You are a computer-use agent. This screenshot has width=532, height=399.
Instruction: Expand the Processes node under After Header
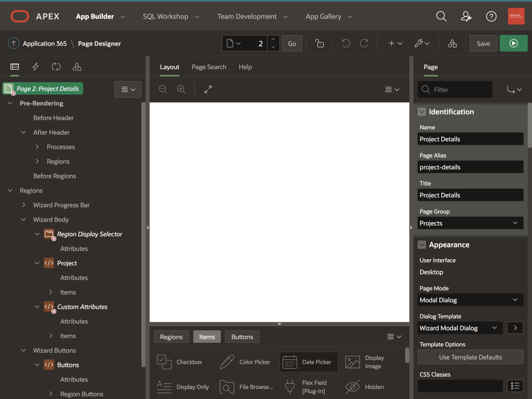pos(37,147)
